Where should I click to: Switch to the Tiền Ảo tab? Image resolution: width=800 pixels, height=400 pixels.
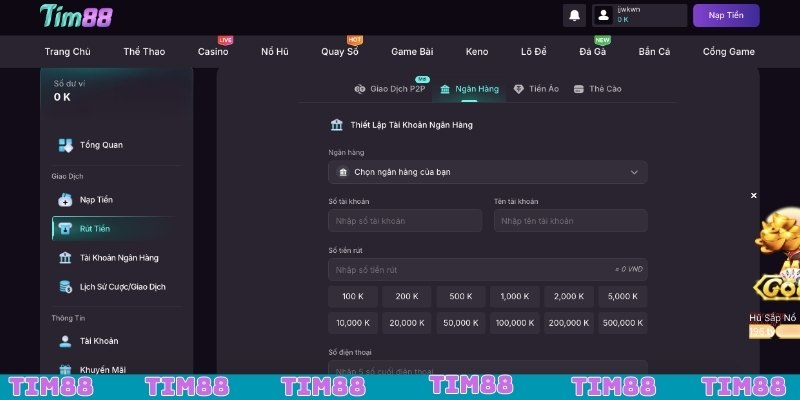pyautogui.click(x=535, y=89)
